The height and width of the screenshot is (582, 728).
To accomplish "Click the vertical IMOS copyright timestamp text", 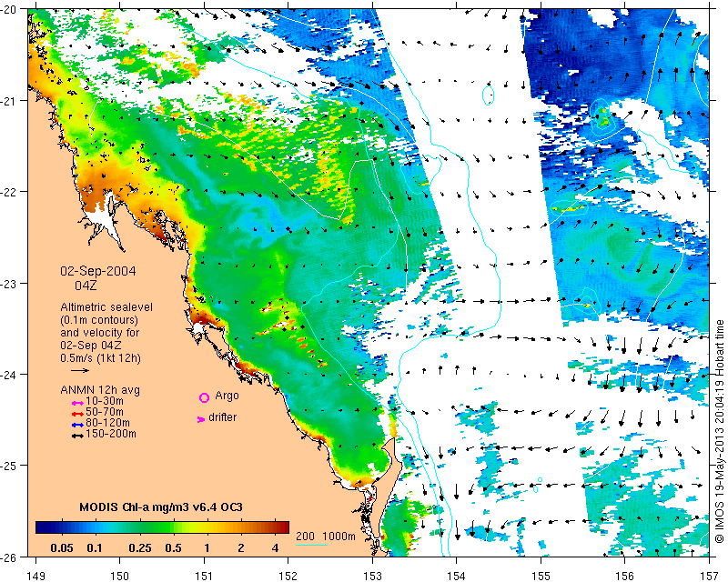I will coord(720,430).
